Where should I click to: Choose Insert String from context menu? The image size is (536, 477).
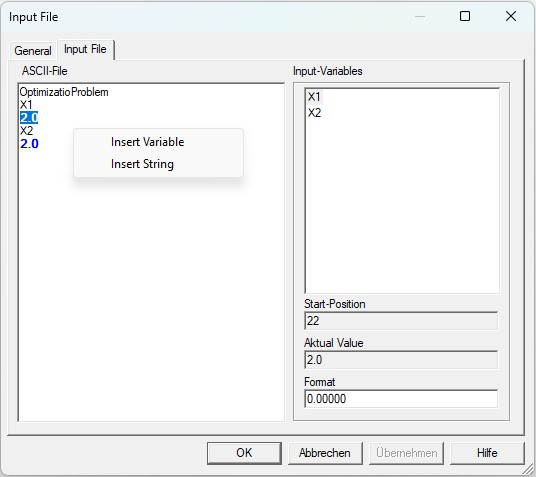click(142, 164)
